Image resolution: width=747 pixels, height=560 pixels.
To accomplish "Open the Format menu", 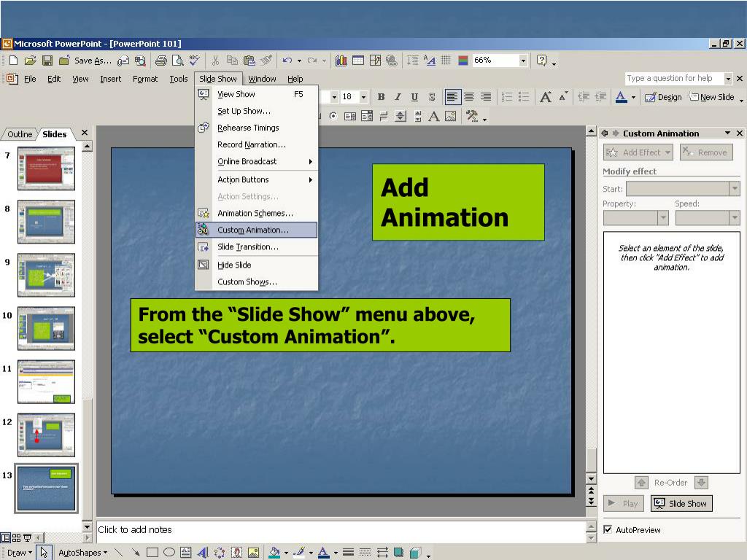I will coord(145,79).
